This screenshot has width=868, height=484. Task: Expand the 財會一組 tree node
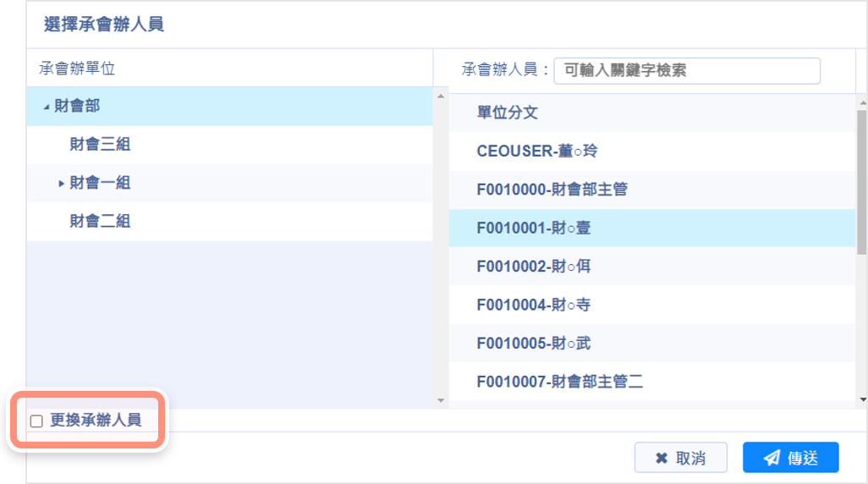click(62, 184)
